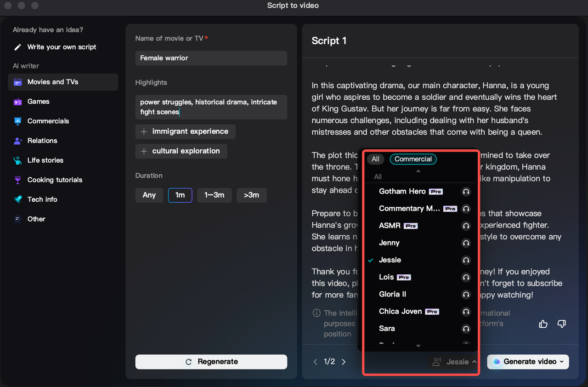Select the Commercial voice filter tab
The image size is (588, 387).
pyautogui.click(x=413, y=159)
